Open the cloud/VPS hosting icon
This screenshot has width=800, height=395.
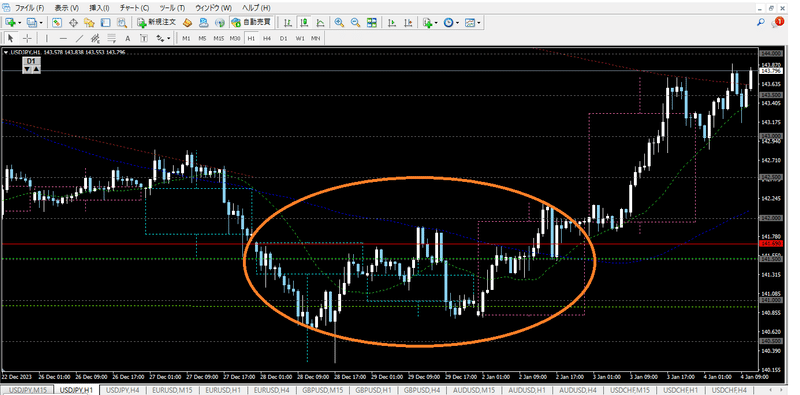[204, 22]
